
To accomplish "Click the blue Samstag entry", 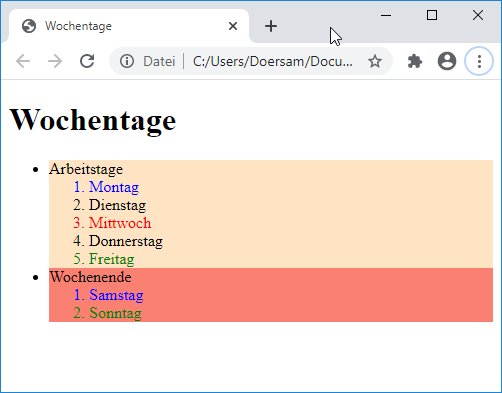I will tap(116, 295).
